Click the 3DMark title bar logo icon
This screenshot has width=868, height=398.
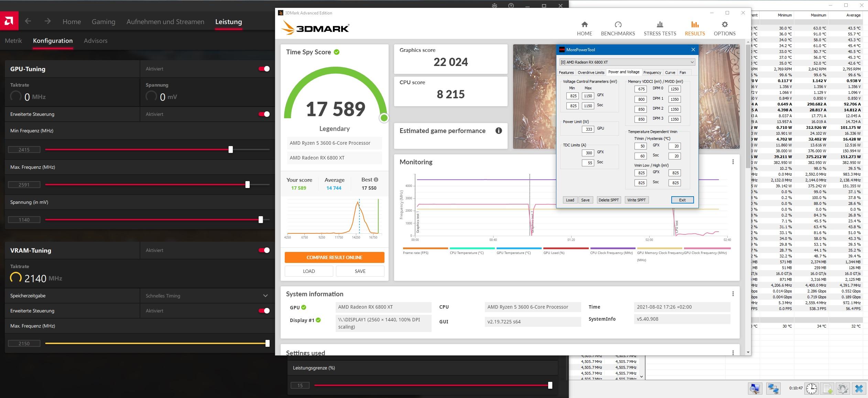click(280, 13)
